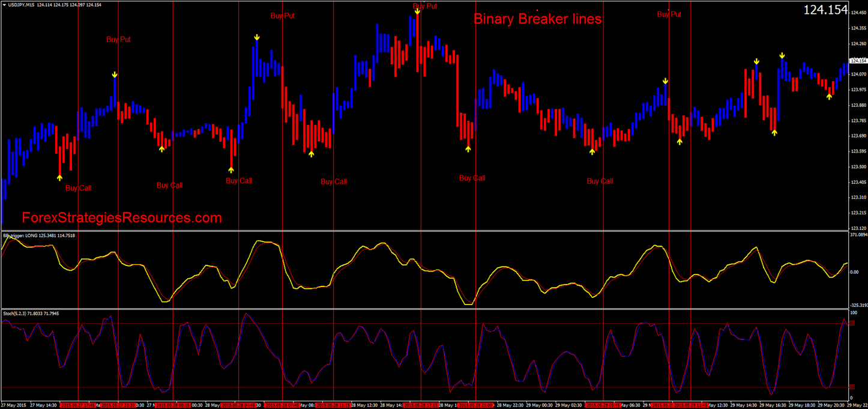Select the red 2015.05.28 21:00 time marker
Viewport: 868px width, 409px height.
475,405
